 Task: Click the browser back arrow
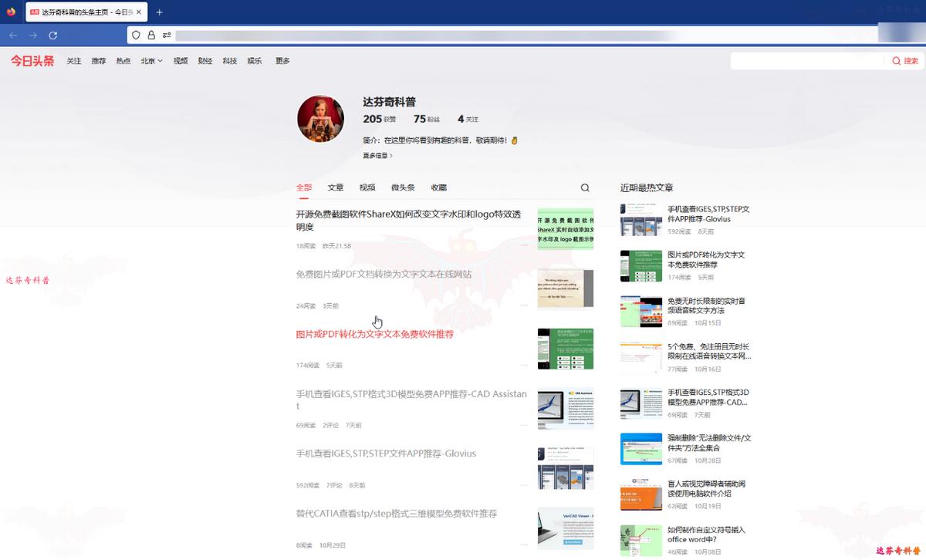[12, 35]
